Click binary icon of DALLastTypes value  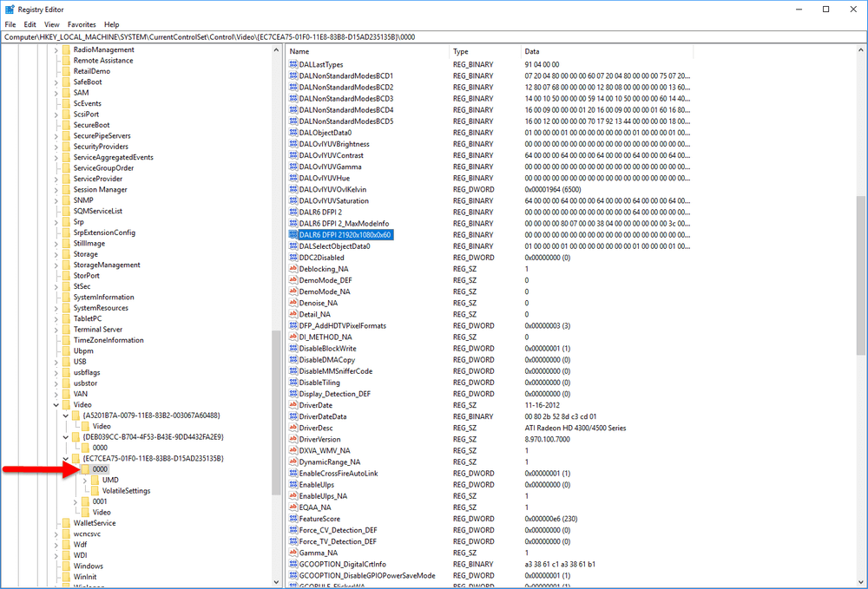(293, 64)
